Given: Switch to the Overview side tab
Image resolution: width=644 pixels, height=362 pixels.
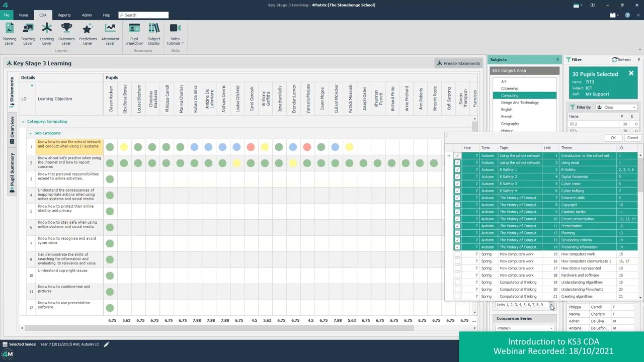Looking at the screenshot, I should coord(13,130).
